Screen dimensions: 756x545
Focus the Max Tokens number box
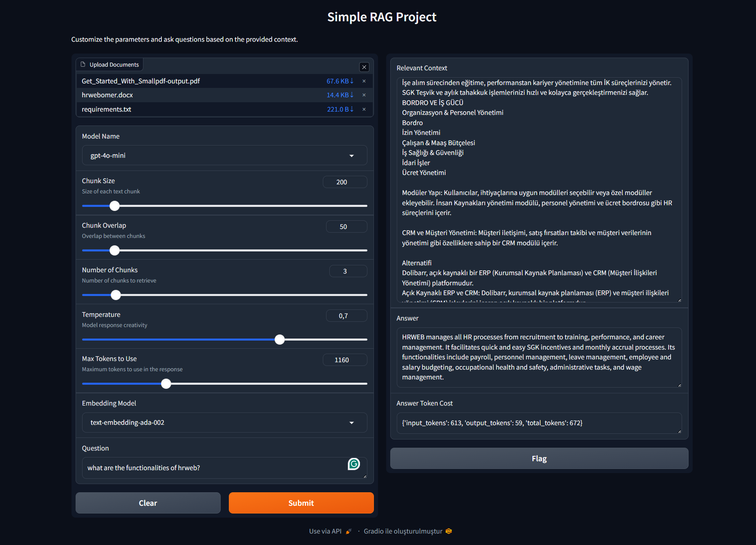[345, 360]
